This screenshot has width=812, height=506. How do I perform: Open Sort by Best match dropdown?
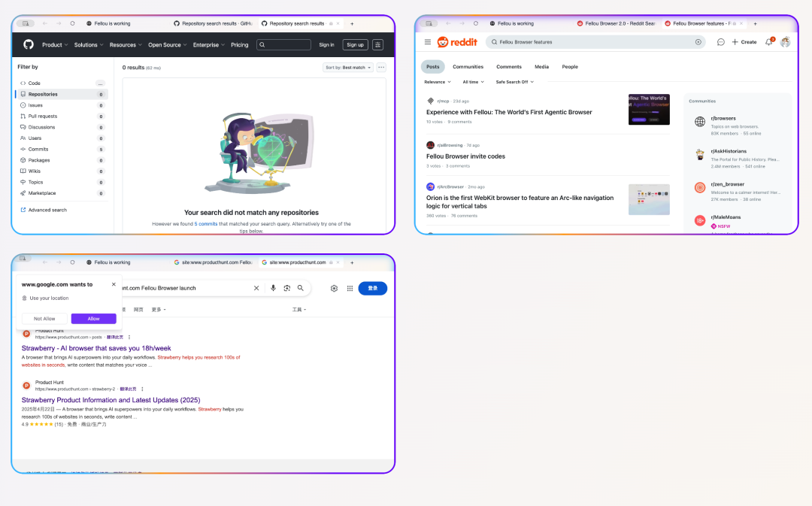(x=347, y=68)
